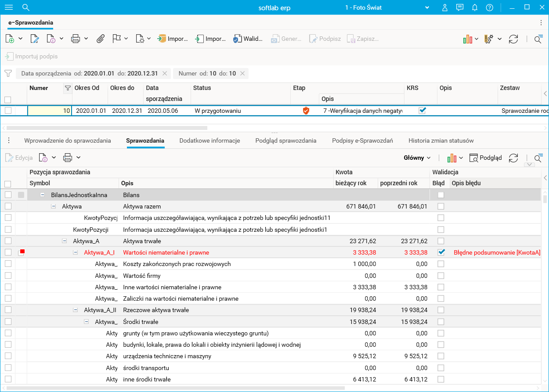This screenshot has height=392, width=549.
Task: Collapse the BilansJednostkaInna tree node
Action: coord(43,195)
